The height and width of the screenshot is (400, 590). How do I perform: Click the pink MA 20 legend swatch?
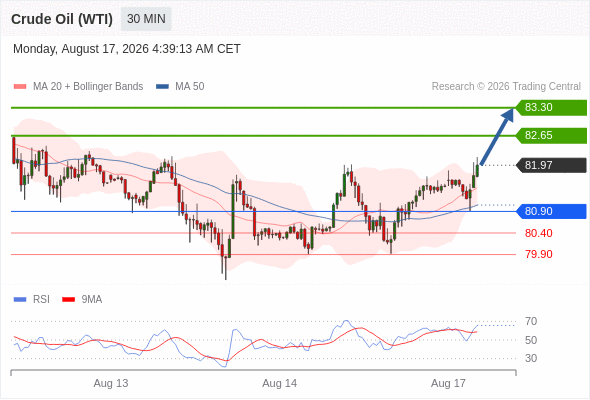tap(20, 87)
